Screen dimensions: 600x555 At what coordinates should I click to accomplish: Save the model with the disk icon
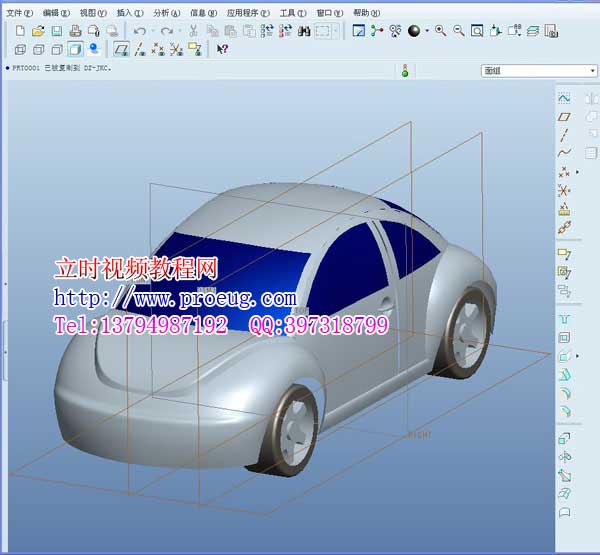click(57, 31)
